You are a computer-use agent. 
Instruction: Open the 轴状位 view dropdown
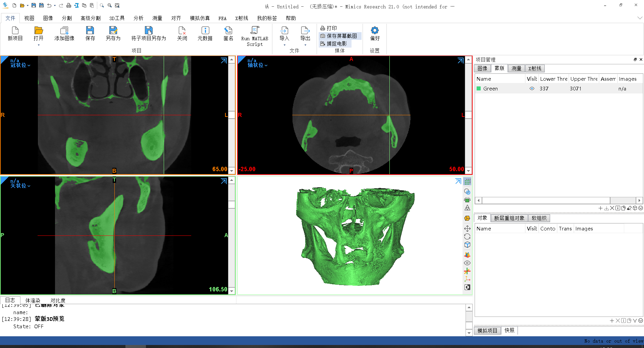(257, 65)
